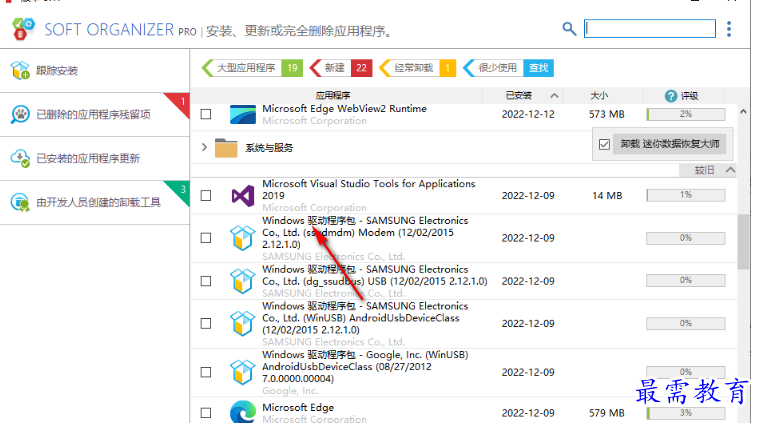757x423 pixels.
Task: Click the search magnifier icon
Action: [x=569, y=28]
